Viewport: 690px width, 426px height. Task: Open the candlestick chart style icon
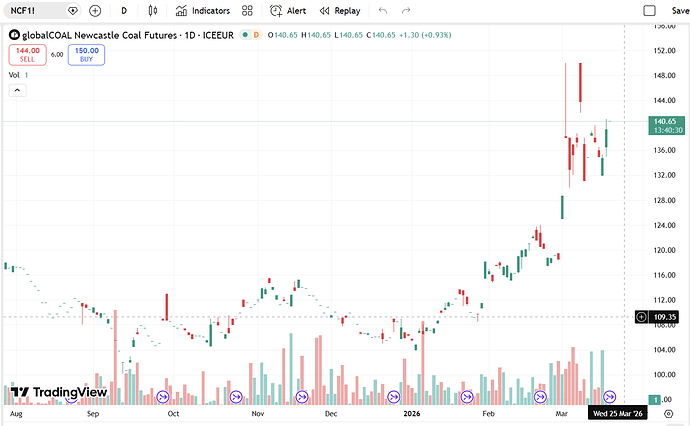[153, 11]
